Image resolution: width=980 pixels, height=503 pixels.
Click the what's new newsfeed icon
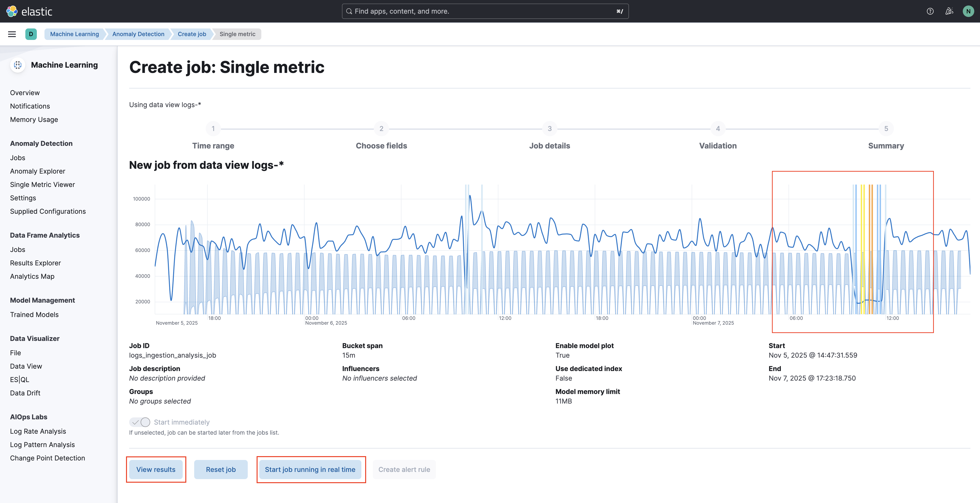[x=949, y=11]
